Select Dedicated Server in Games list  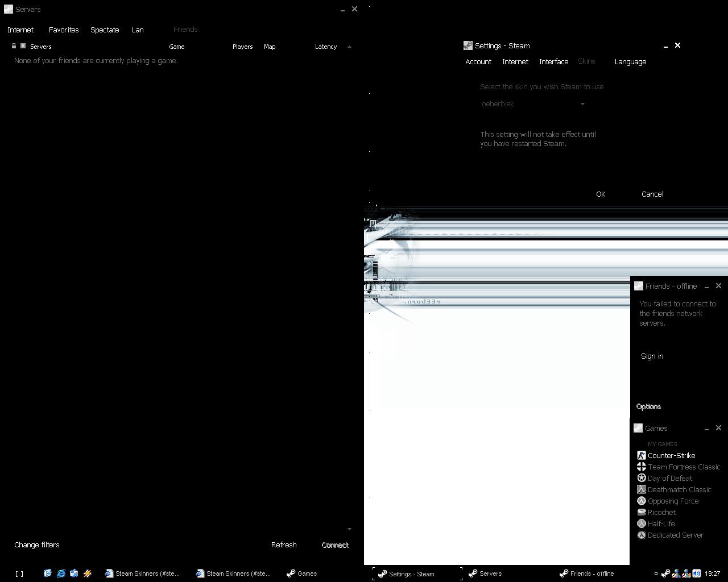[675, 535]
